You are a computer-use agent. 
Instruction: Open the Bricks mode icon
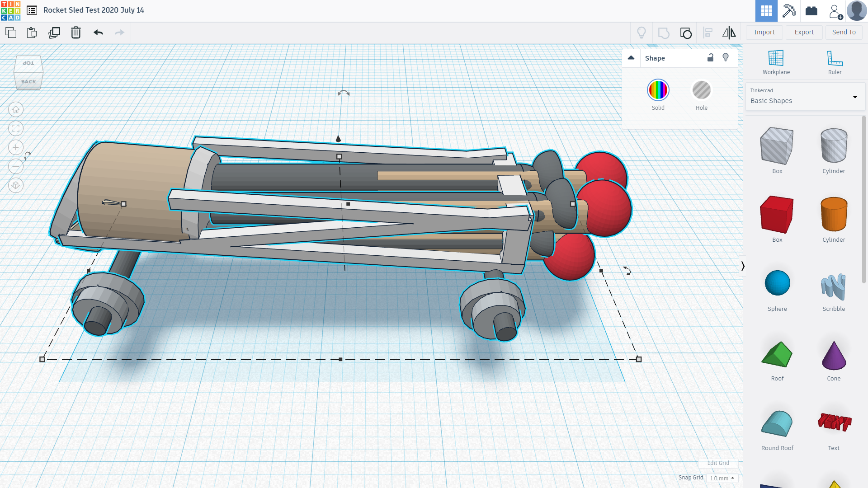[x=811, y=11]
